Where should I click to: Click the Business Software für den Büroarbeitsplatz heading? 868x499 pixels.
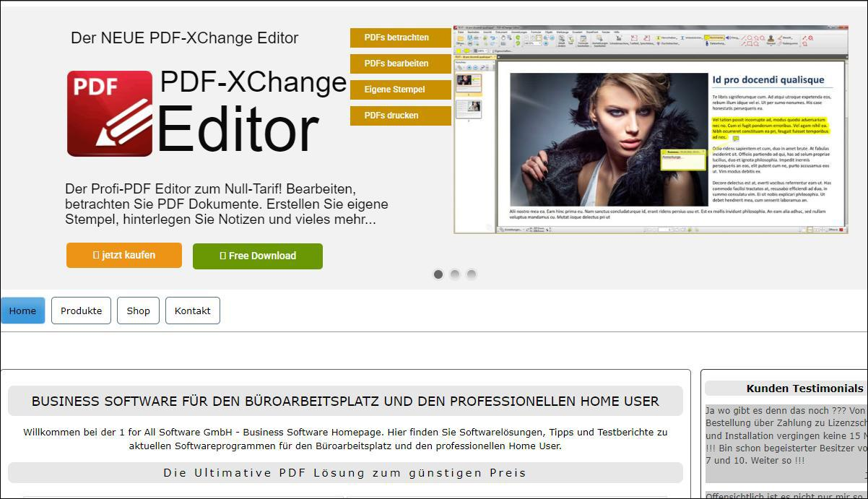click(345, 401)
